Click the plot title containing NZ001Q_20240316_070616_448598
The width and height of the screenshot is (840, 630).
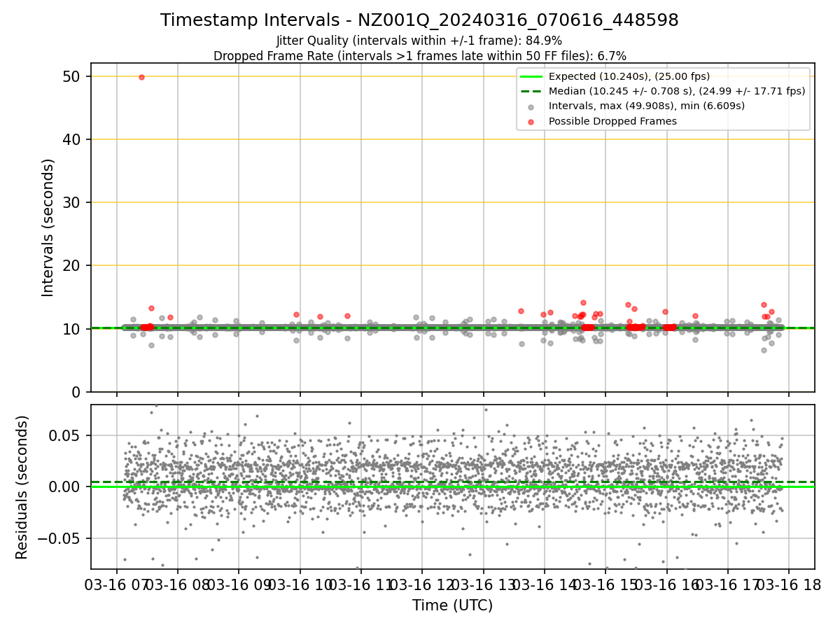(419, 20)
